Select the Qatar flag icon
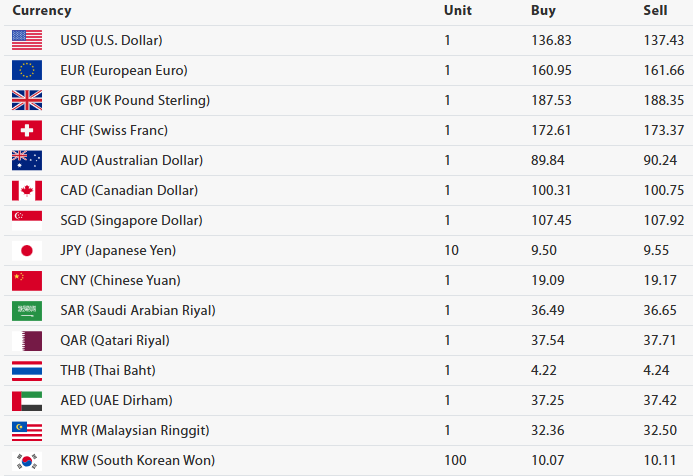This screenshot has height=476, width=693. tap(27, 340)
